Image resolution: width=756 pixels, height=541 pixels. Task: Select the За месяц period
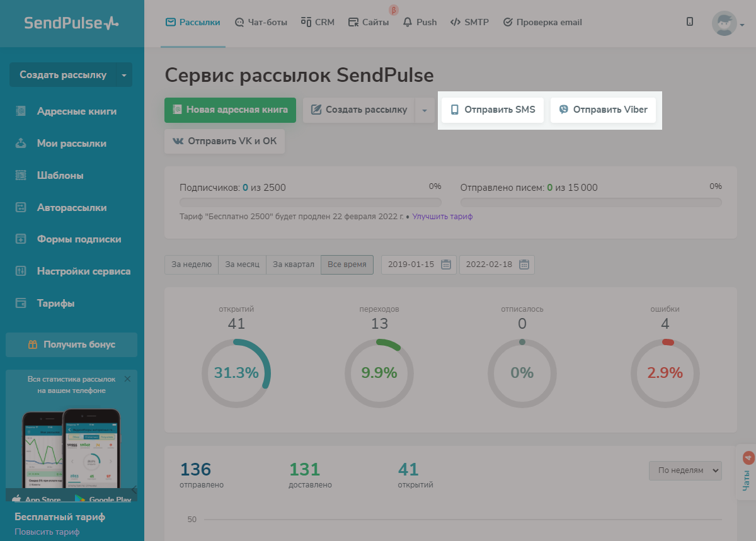(x=243, y=265)
